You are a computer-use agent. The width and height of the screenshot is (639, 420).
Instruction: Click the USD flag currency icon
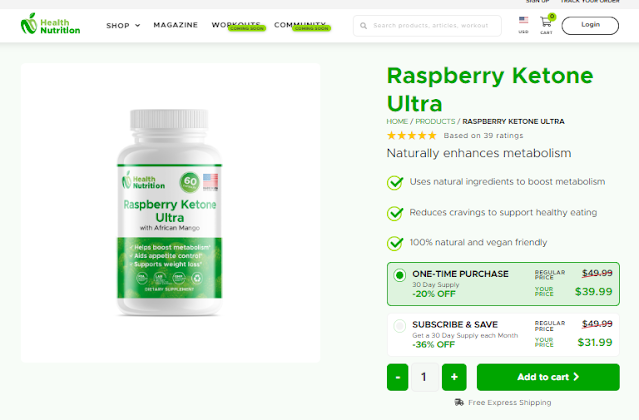pyautogui.click(x=523, y=20)
